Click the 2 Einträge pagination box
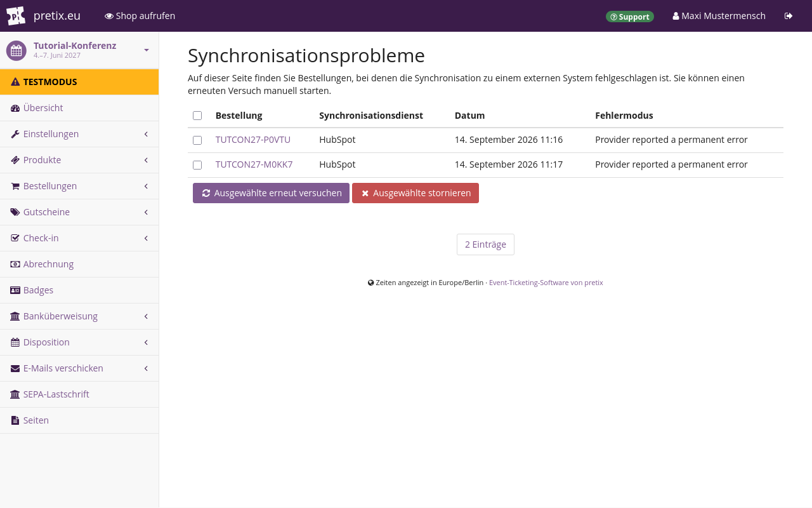 485,244
